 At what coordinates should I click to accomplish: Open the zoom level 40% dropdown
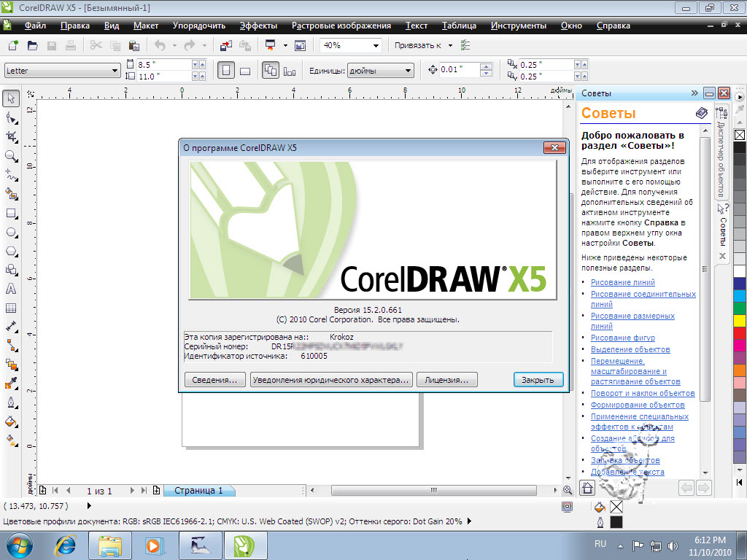pyautogui.click(x=376, y=46)
